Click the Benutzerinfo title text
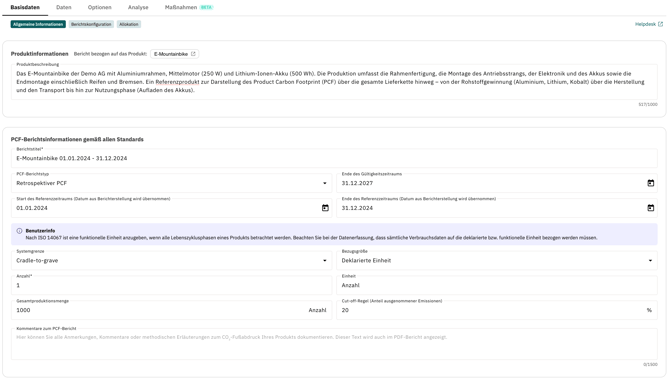This screenshot has height=382, width=670. click(40, 231)
